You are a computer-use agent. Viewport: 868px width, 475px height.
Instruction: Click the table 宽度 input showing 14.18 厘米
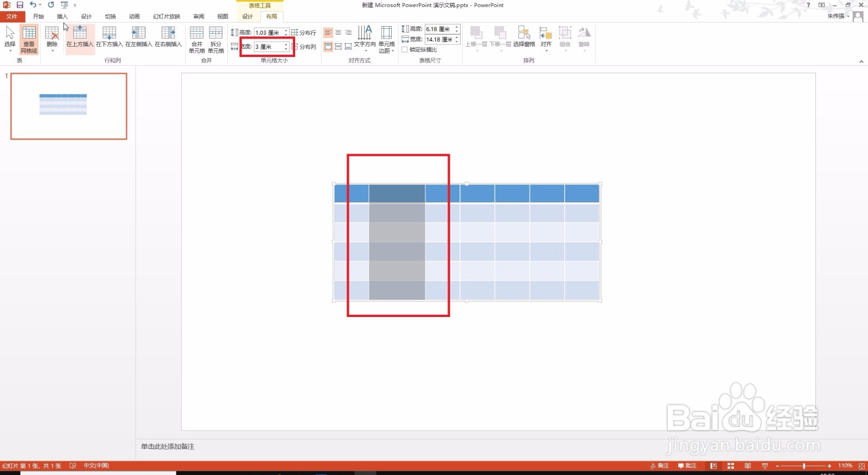pos(439,40)
